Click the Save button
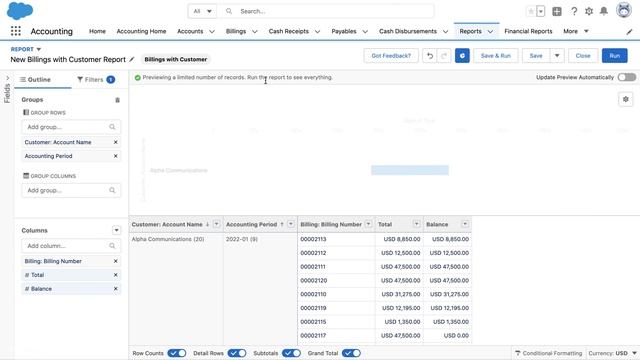Image resolution: width=640 pixels, height=360 pixels. (x=536, y=56)
